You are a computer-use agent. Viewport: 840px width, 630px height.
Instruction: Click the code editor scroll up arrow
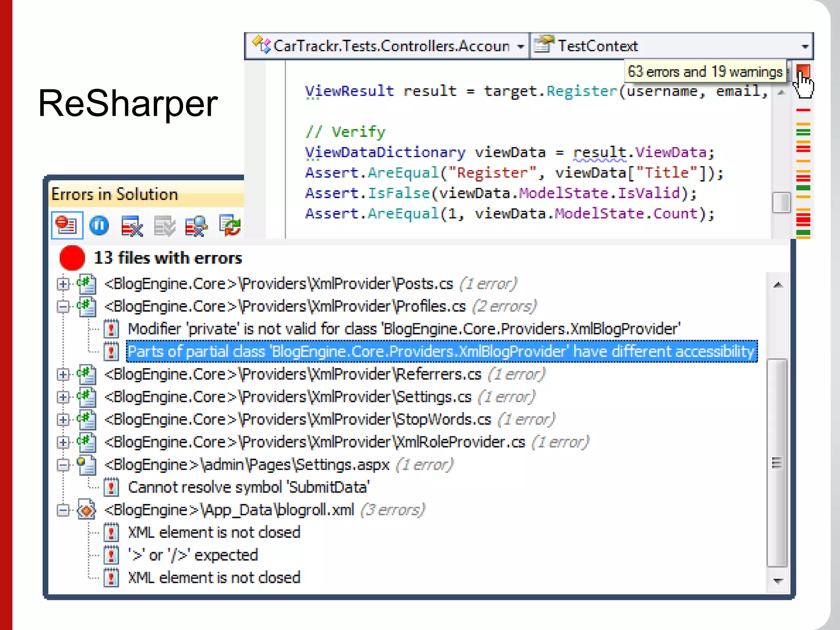click(x=781, y=92)
